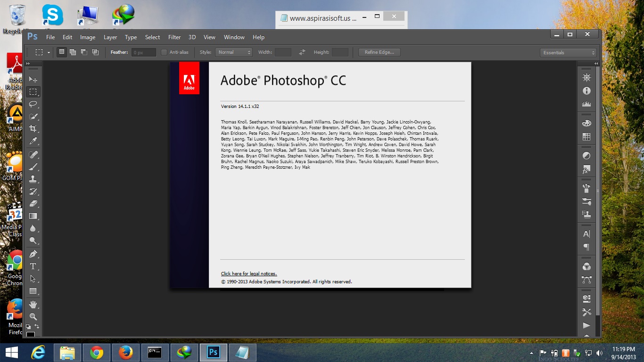The image size is (644, 362).
Task: Open the Character panel icon
Action: [x=586, y=234]
